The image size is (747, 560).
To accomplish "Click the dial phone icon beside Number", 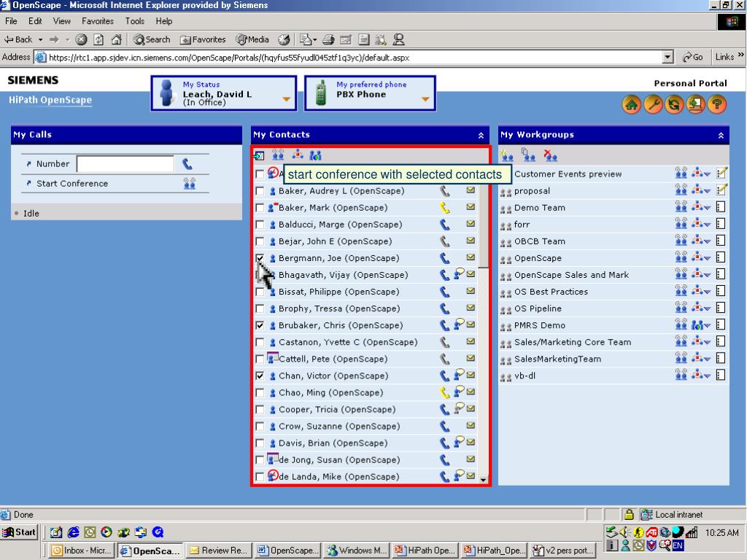I will pyautogui.click(x=187, y=164).
